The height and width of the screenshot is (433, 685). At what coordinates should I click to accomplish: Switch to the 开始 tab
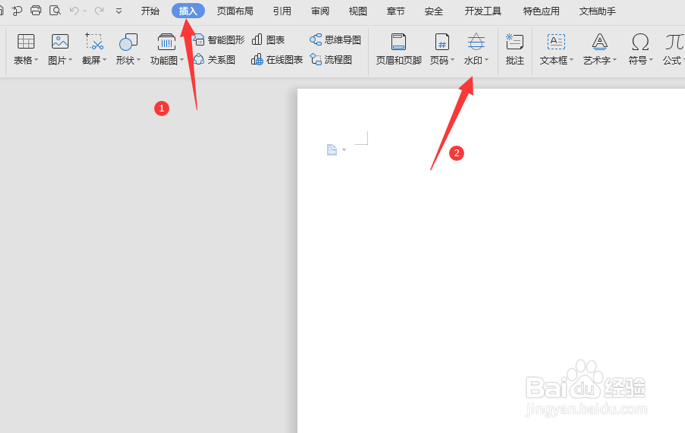point(150,11)
